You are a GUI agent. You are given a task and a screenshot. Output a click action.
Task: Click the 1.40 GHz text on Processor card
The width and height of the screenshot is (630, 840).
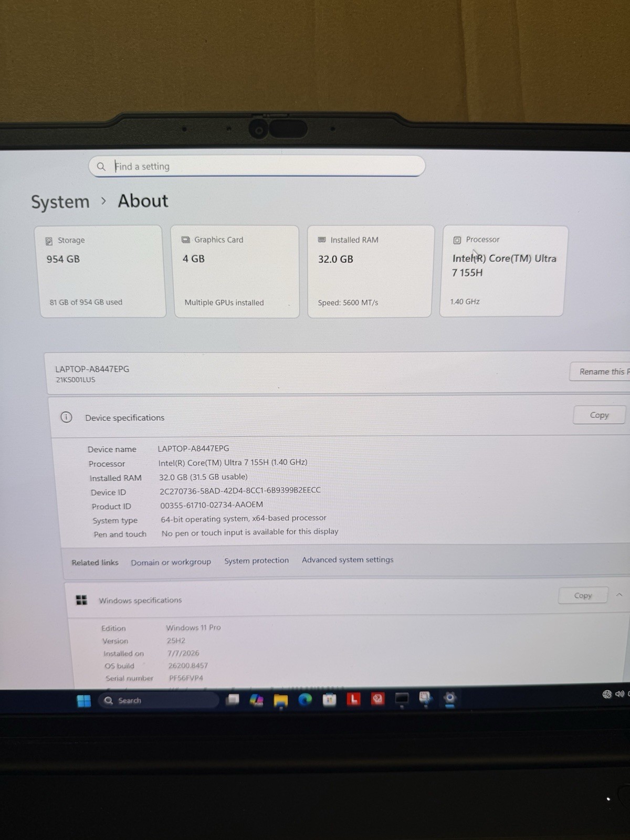click(465, 302)
